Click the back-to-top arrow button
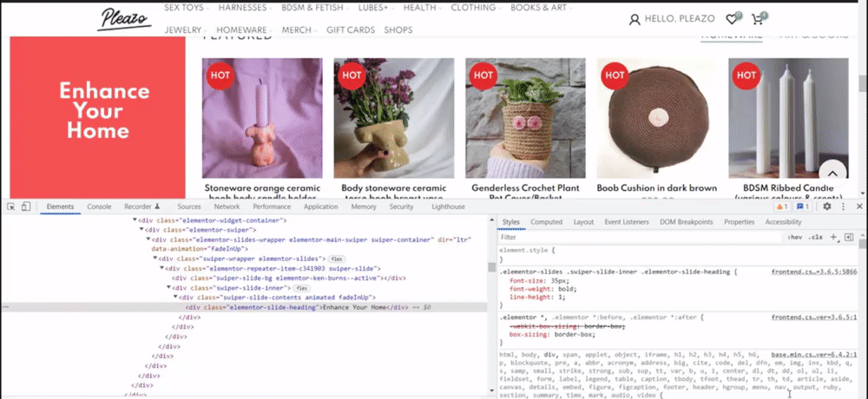 (x=832, y=173)
